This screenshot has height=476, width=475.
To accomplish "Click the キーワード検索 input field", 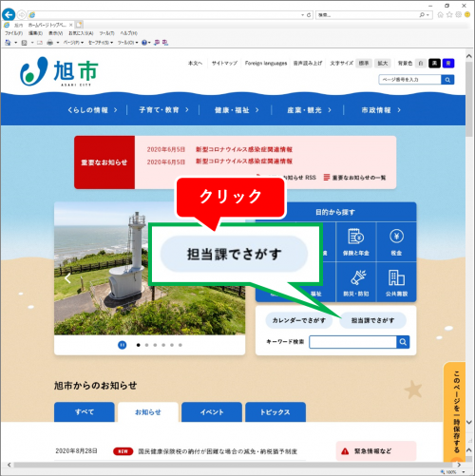I will tap(352, 342).
